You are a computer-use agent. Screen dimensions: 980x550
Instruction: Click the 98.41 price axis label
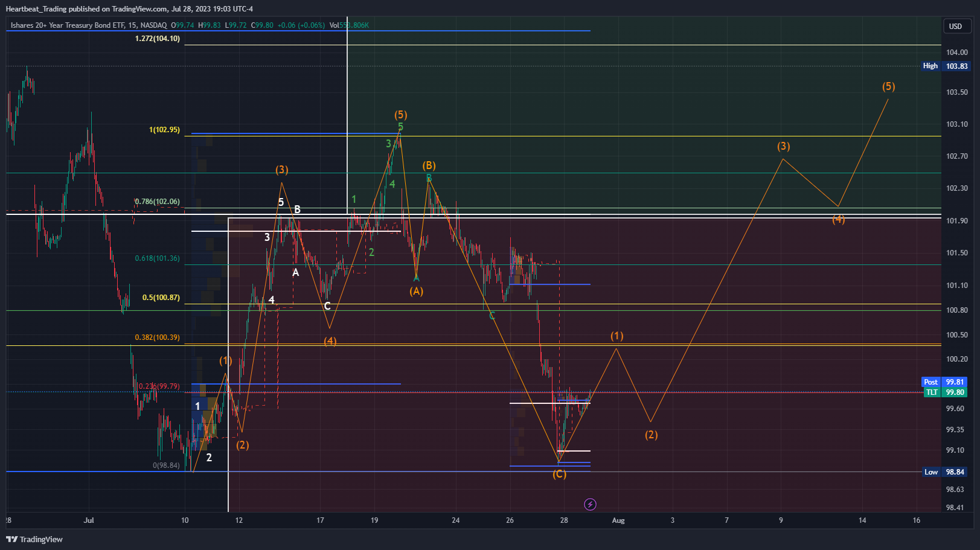coord(955,508)
